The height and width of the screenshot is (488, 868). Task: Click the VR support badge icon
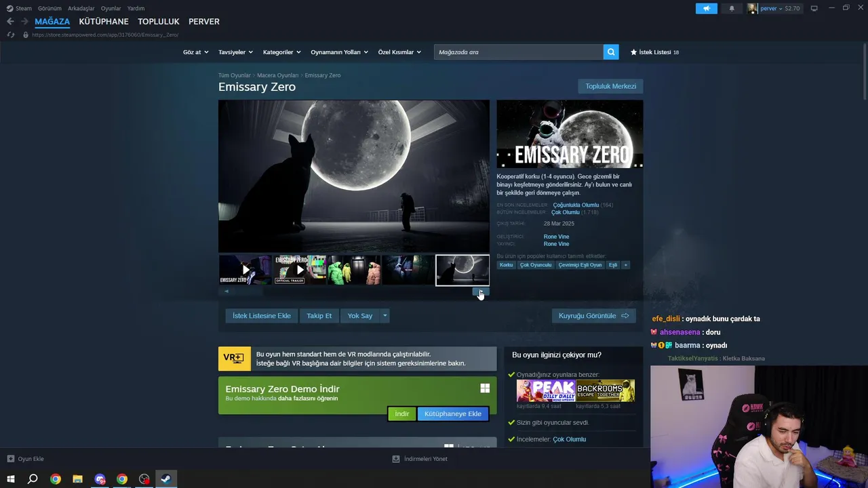[x=234, y=359]
